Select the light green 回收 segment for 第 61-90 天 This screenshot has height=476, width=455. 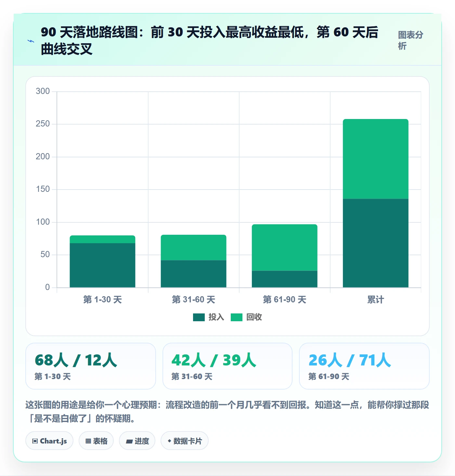[284, 247]
